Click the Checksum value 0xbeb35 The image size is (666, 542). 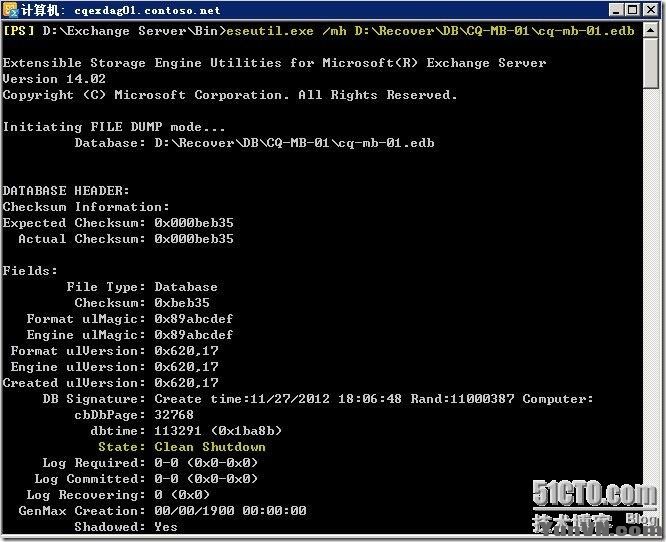[x=182, y=303]
